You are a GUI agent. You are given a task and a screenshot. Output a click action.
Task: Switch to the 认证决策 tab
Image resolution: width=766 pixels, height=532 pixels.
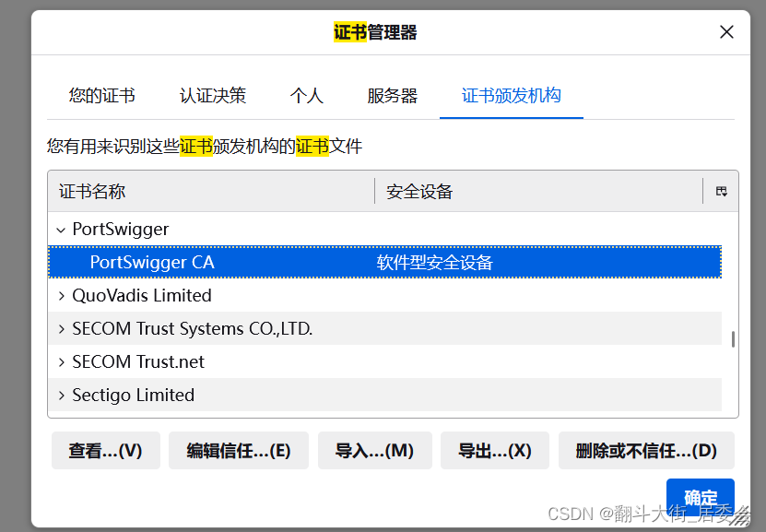(213, 95)
